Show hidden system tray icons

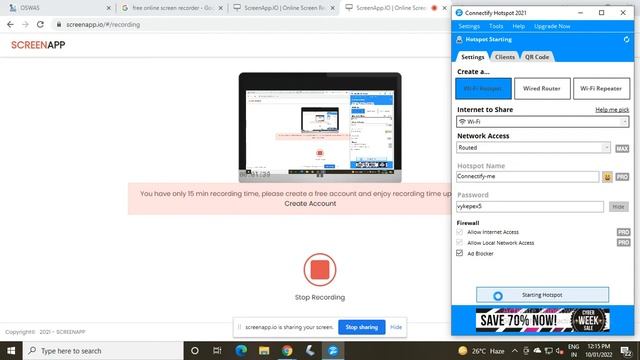click(x=515, y=351)
